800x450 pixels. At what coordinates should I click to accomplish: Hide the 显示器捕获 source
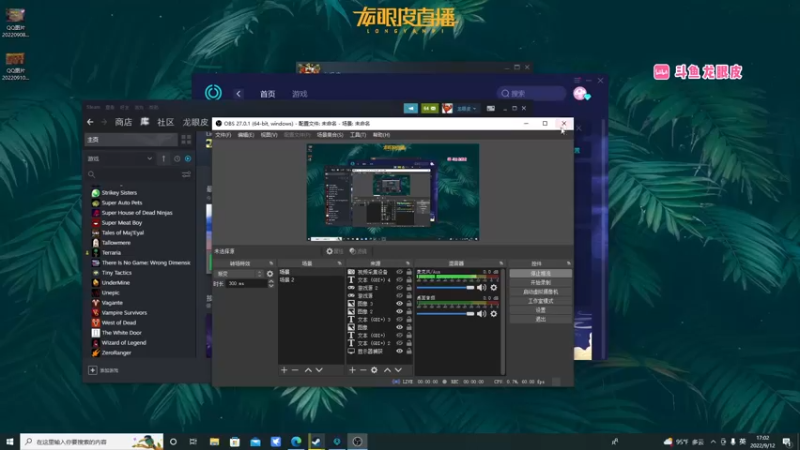pos(399,351)
